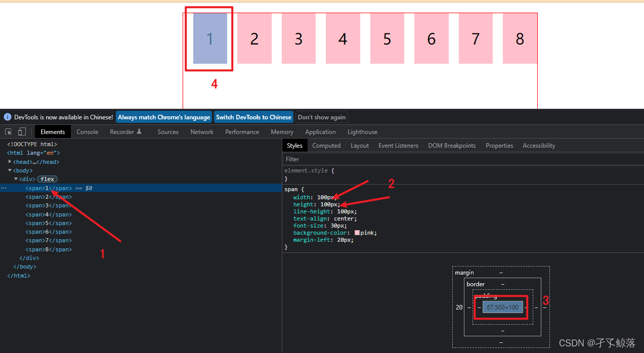Select the span 2 row in DOM tree
Viewport: 644px width, 353px height.
pos(141,197)
